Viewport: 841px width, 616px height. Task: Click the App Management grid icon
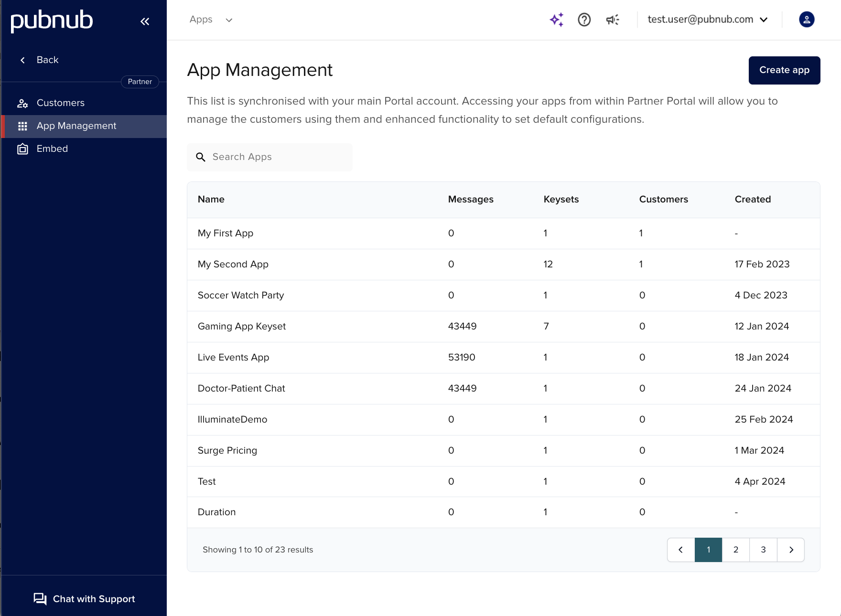click(22, 126)
